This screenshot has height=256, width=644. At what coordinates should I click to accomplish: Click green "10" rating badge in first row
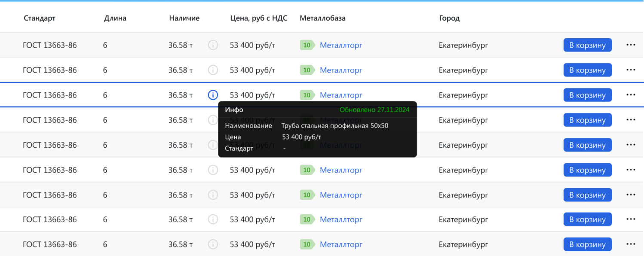(307, 45)
